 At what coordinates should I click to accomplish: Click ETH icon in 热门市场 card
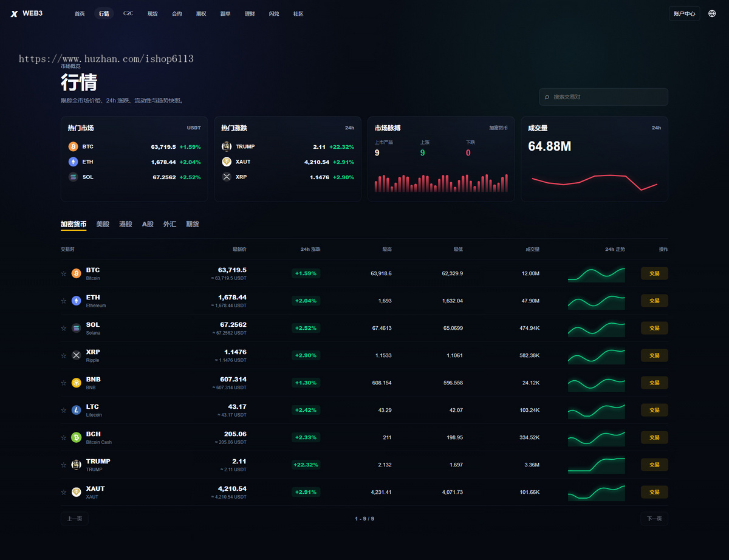pyautogui.click(x=73, y=162)
